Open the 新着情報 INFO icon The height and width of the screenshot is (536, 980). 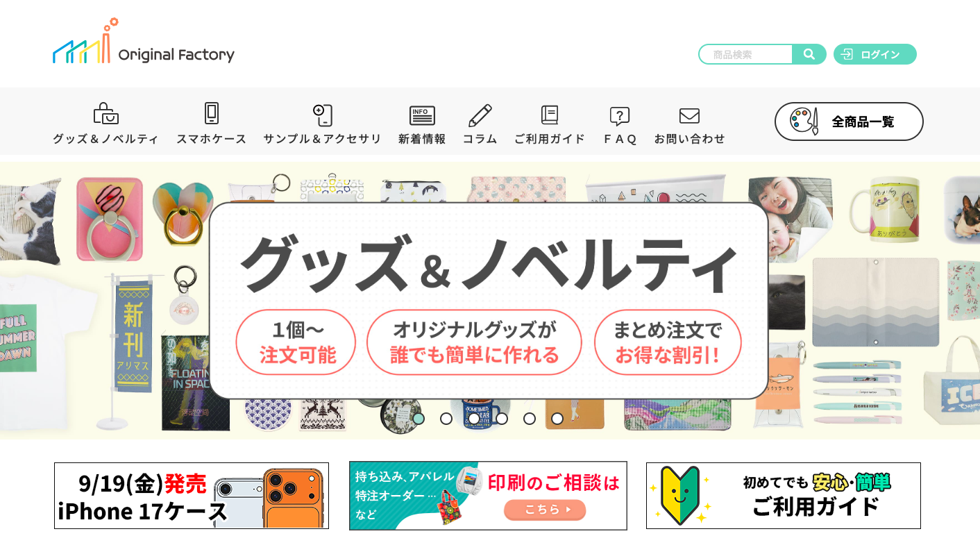pyautogui.click(x=422, y=115)
